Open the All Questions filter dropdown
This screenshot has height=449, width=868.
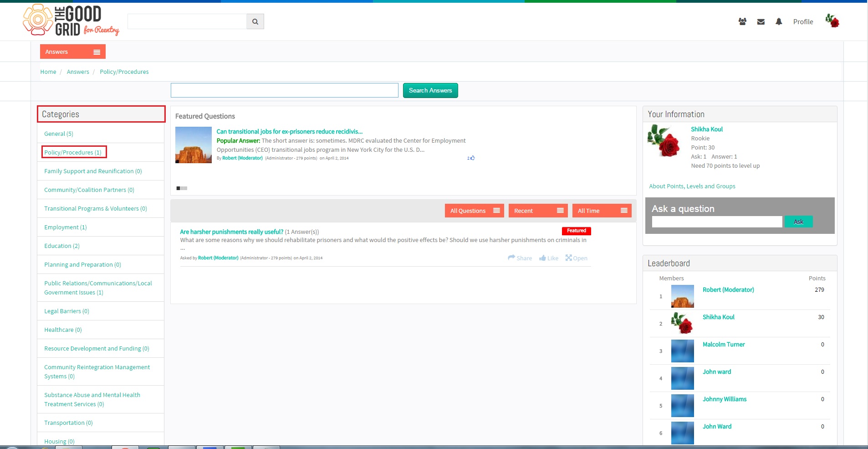475,211
